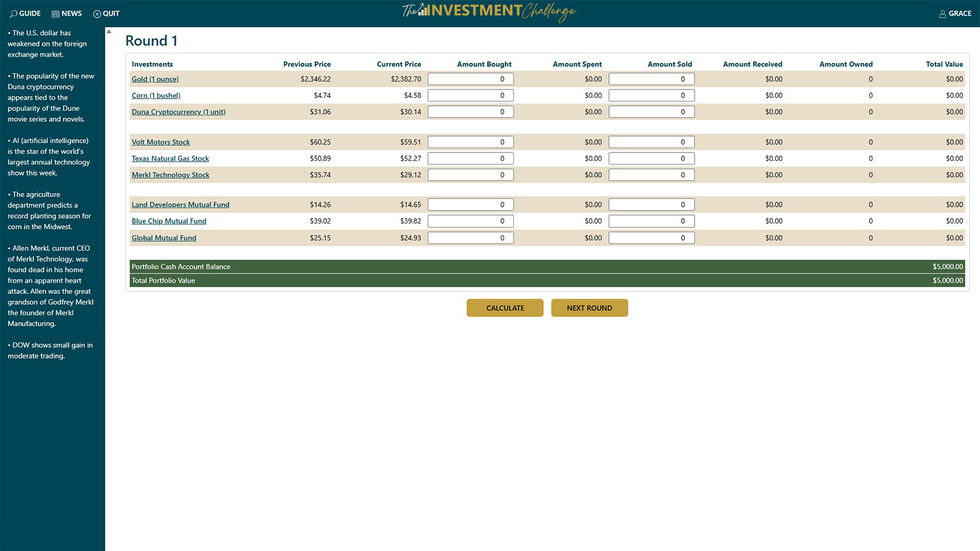Click the Investment Challenge logo
Image resolution: width=980 pixels, height=551 pixels.
489,12
